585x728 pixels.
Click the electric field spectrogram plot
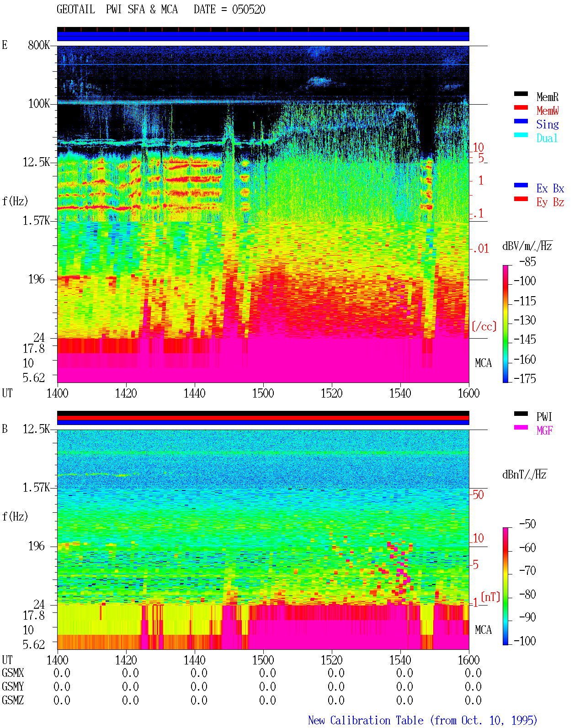click(x=263, y=214)
